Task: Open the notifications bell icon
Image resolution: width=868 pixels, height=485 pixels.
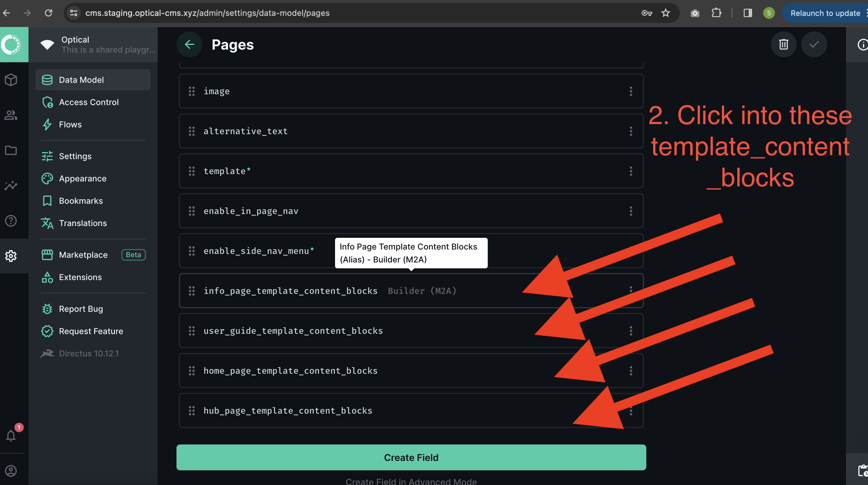Action: tap(11, 436)
